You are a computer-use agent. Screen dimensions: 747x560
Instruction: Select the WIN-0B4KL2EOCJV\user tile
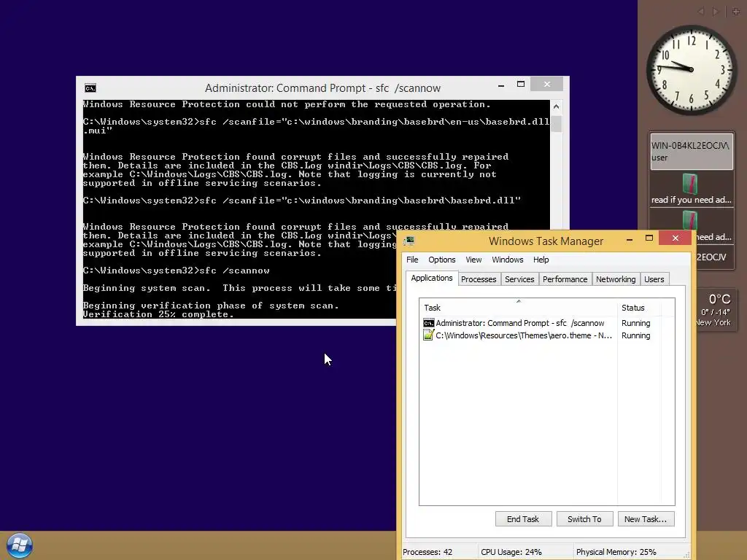pos(692,152)
